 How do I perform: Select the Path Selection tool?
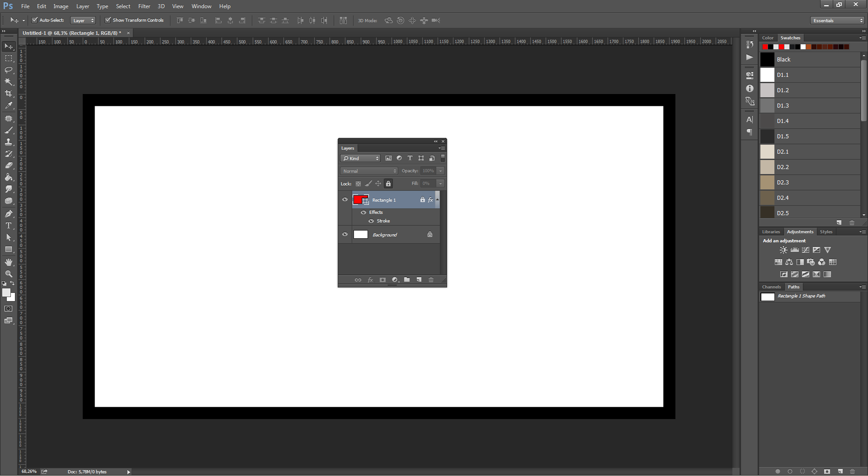9,237
